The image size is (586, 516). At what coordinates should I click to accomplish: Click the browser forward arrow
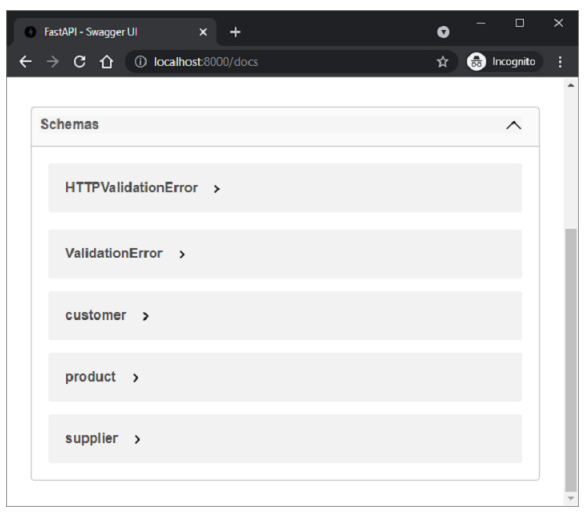pyautogui.click(x=53, y=62)
